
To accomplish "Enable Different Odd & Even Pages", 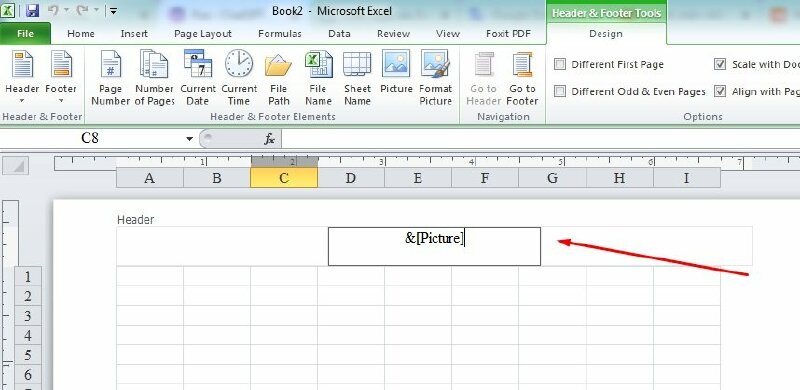I will click(560, 91).
